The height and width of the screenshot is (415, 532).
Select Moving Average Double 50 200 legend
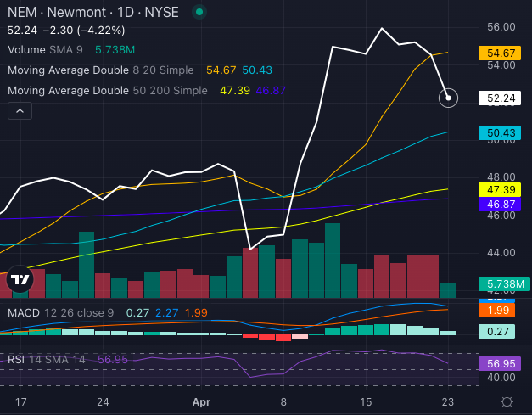coord(106,90)
